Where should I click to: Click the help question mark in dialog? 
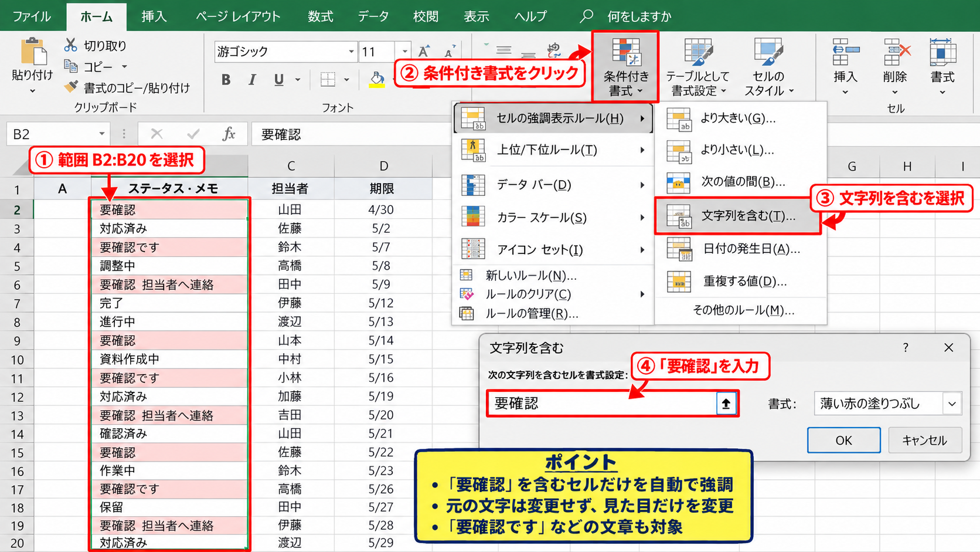point(906,348)
